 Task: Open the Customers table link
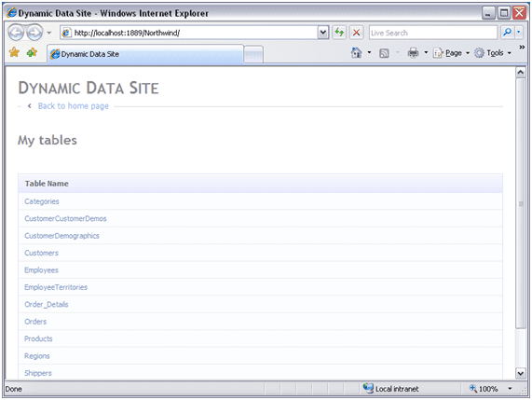pyautogui.click(x=41, y=253)
